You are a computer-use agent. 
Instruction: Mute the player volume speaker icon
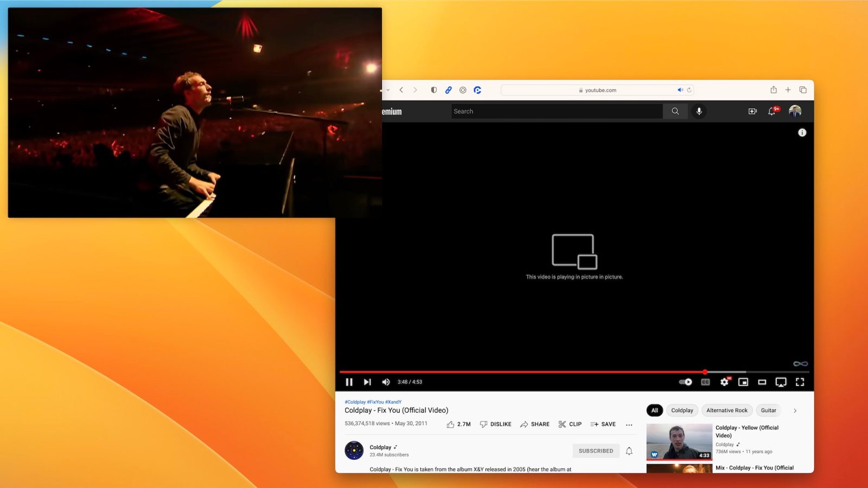tap(386, 382)
